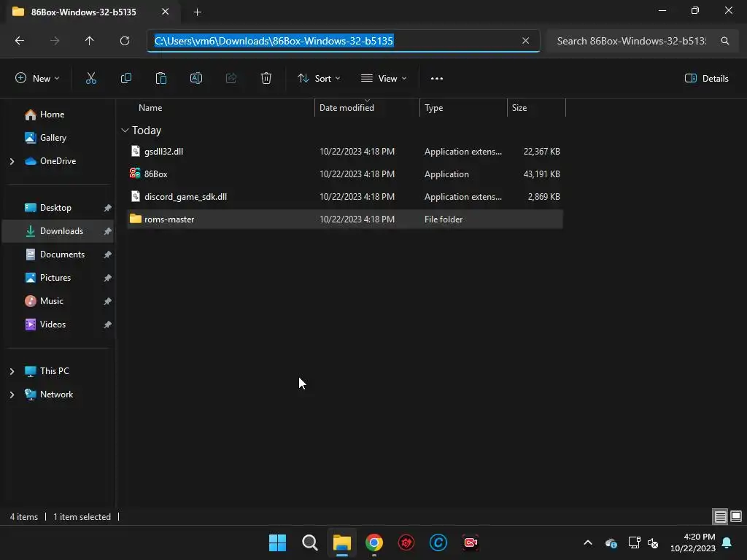Open the red gear app in taskbar
Screen dimensions: 747x560
[x=406, y=542]
